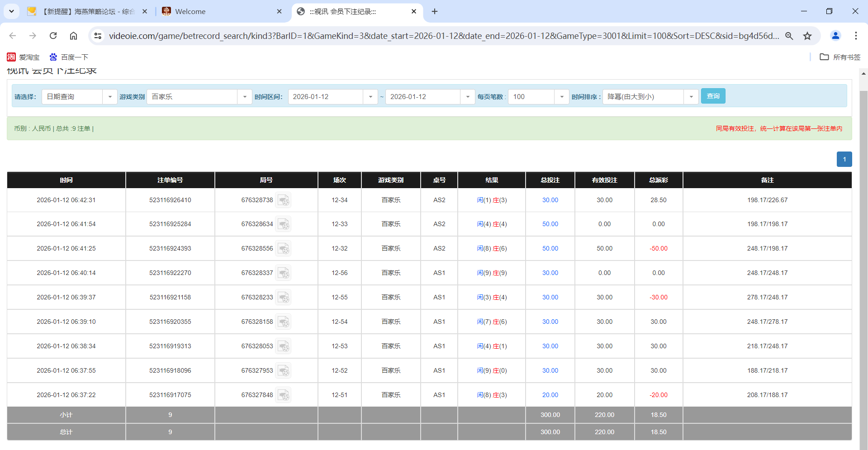Click the 查询 search button

713,96
